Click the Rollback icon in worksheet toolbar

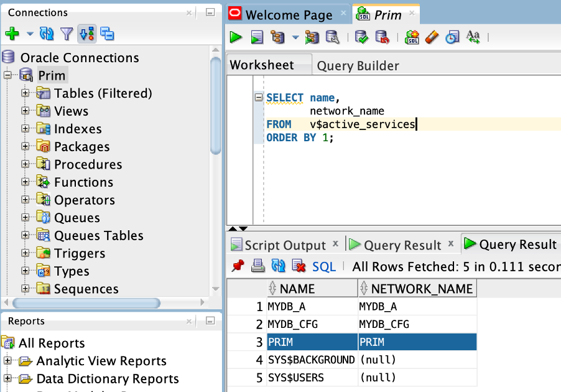coord(382,37)
